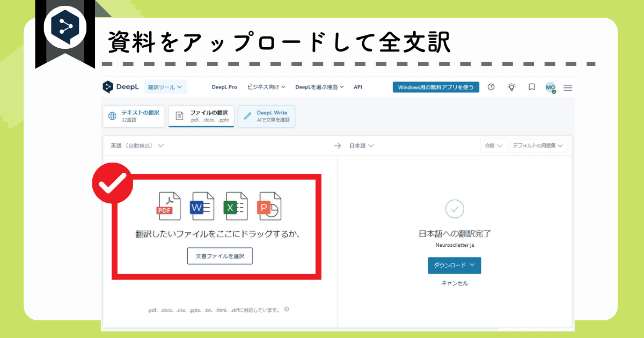Click the info icon beside supported formats
The height and width of the screenshot is (338, 644).
[287, 309]
